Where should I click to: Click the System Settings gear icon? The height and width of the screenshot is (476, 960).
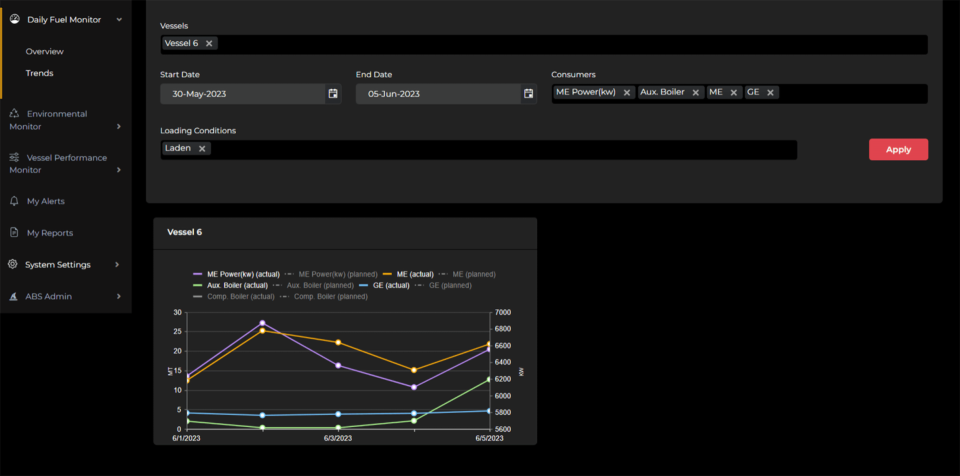[13, 265]
